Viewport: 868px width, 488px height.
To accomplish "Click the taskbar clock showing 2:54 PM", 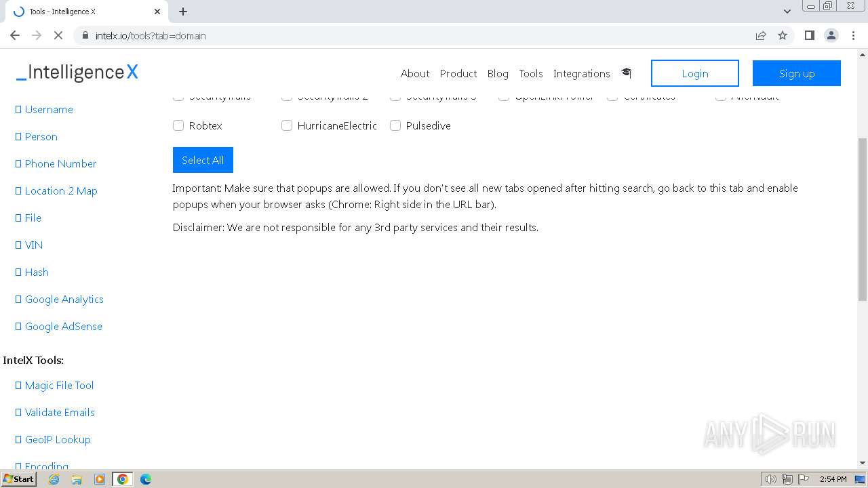I will click(x=833, y=479).
